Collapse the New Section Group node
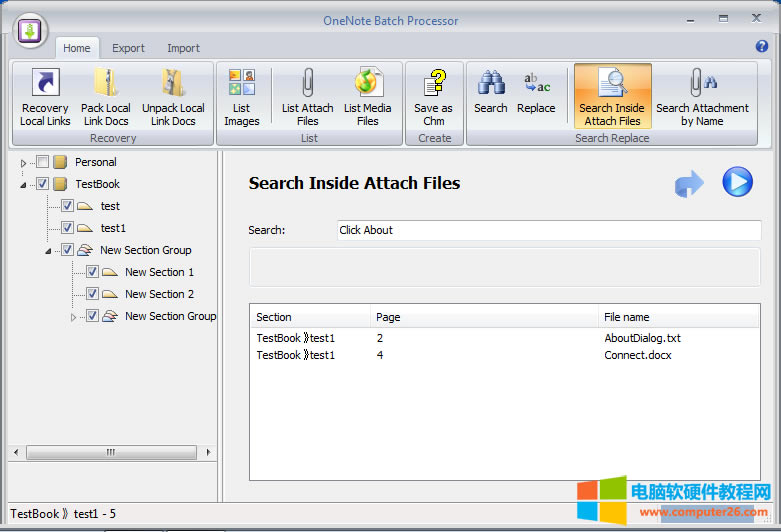This screenshot has height=532, width=781. click(x=48, y=251)
